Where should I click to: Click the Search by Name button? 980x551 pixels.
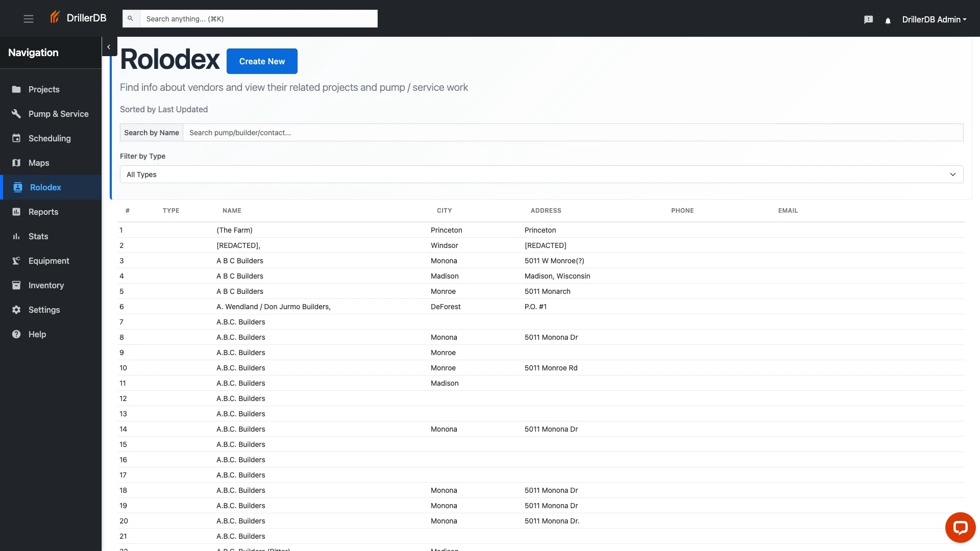(151, 133)
